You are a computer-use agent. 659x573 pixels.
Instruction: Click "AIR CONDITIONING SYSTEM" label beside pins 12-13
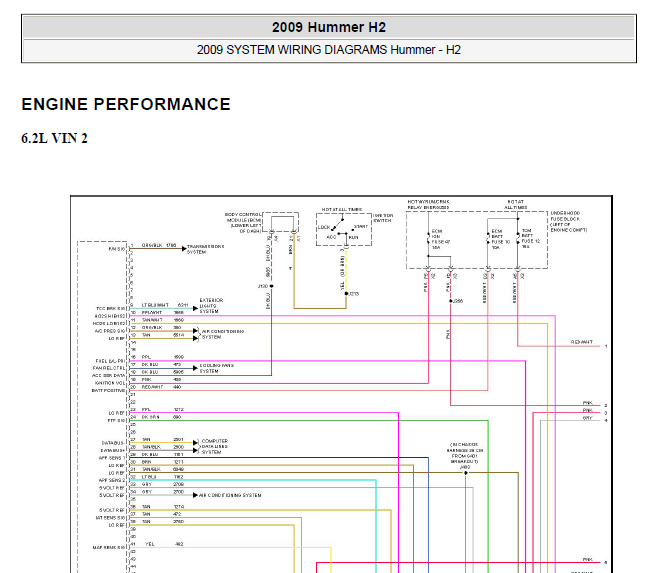pyautogui.click(x=223, y=334)
